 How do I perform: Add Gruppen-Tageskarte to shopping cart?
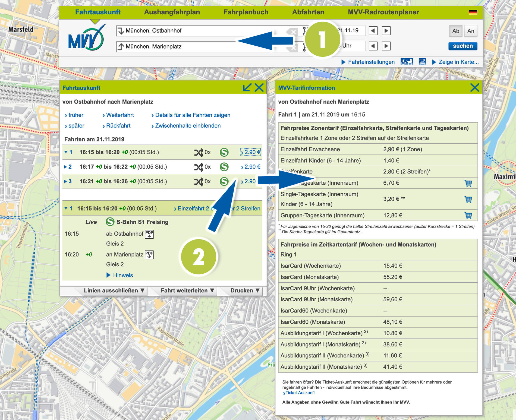468,216
